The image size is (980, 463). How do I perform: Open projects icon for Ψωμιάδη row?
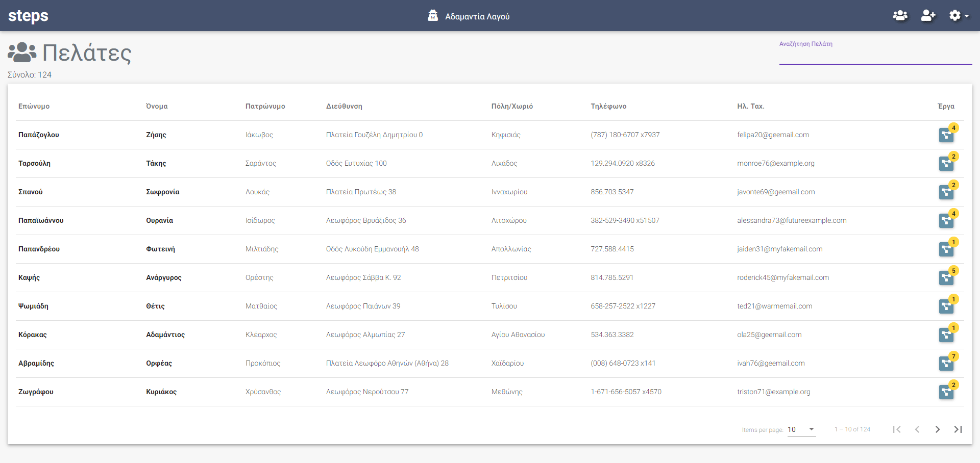946,306
